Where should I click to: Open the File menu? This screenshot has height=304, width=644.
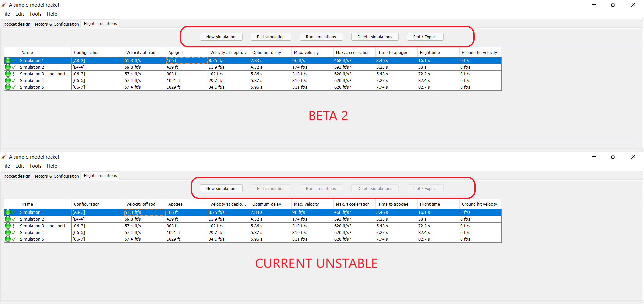tap(6, 14)
